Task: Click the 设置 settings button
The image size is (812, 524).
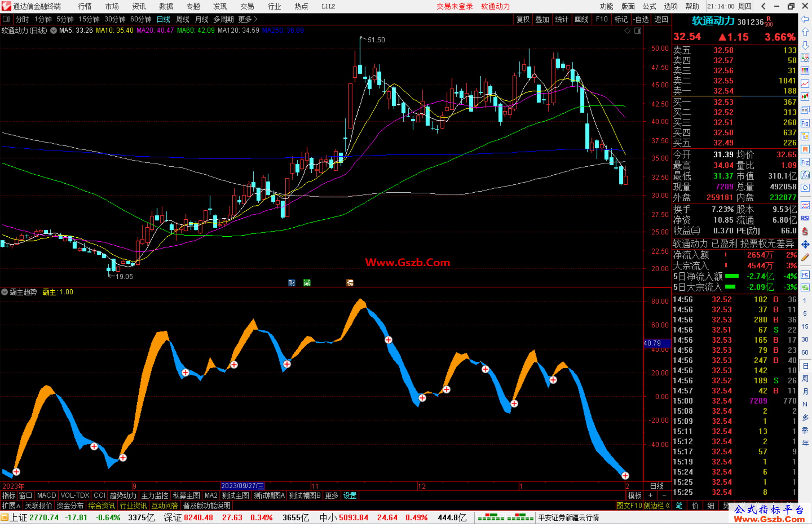Action: tap(350, 495)
